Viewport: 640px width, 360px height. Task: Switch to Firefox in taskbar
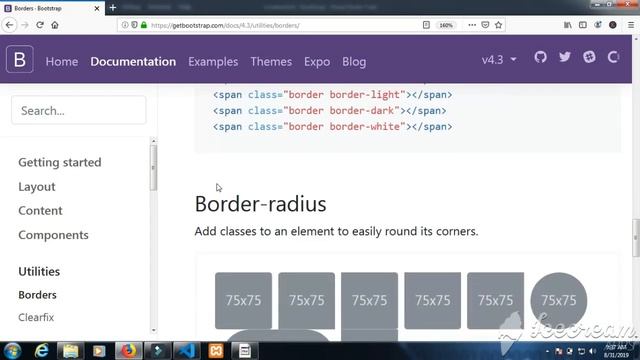(128, 351)
